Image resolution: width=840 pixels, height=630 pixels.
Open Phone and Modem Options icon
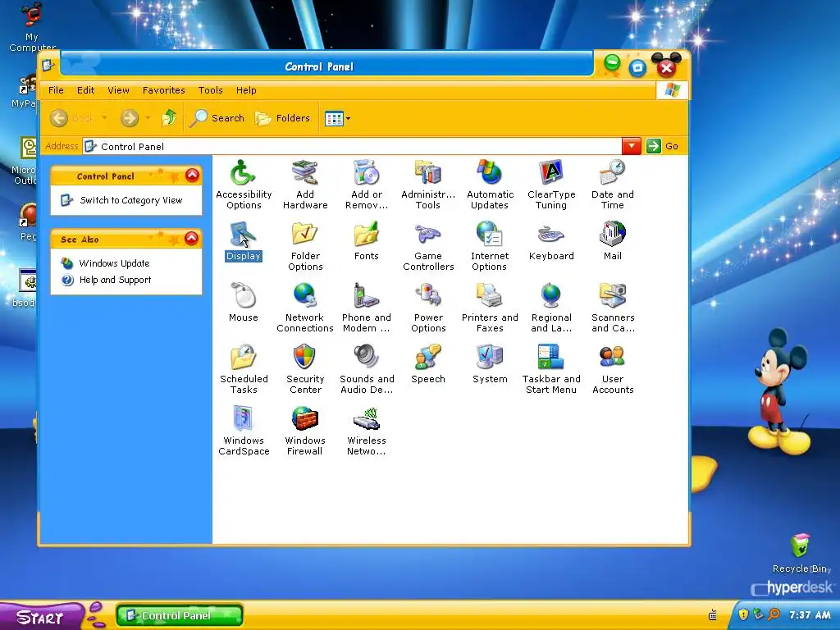pyautogui.click(x=367, y=308)
